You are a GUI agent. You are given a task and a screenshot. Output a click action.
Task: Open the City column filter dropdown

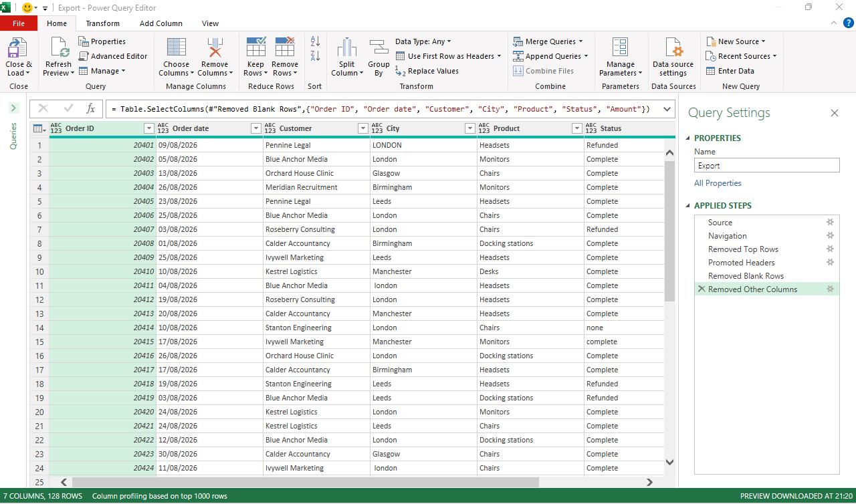pyautogui.click(x=470, y=128)
